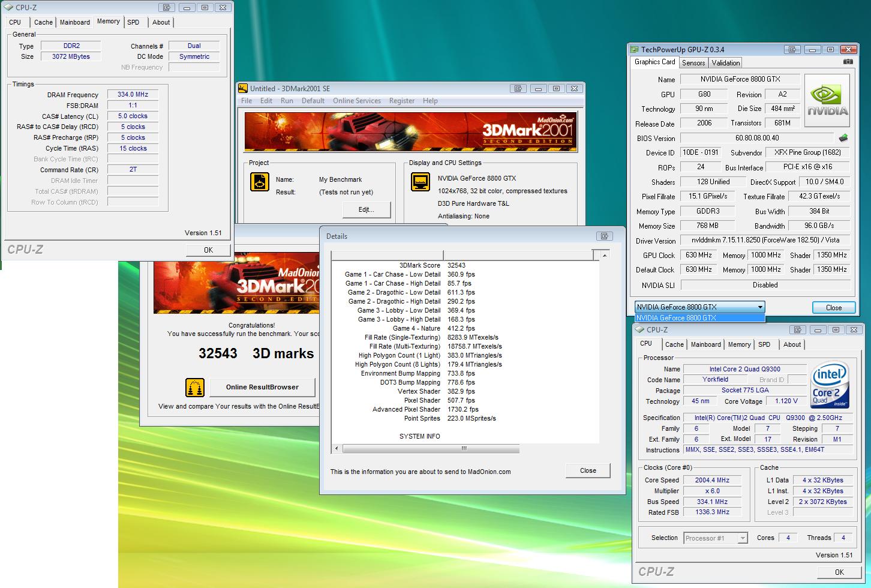This screenshot has width=871, height=588.
Task: Click OK in the CPU-Z Memory window
Action: pyautogui.click(x=208, y=250)
